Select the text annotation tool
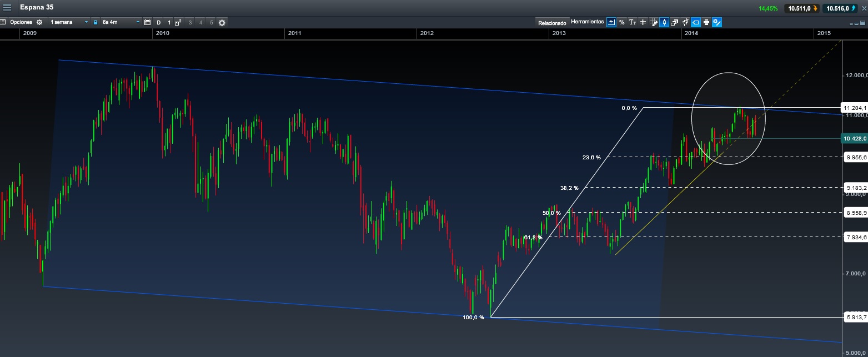This screenshot has width=868, height=357. pyautogui.click(x=632, y=22)
